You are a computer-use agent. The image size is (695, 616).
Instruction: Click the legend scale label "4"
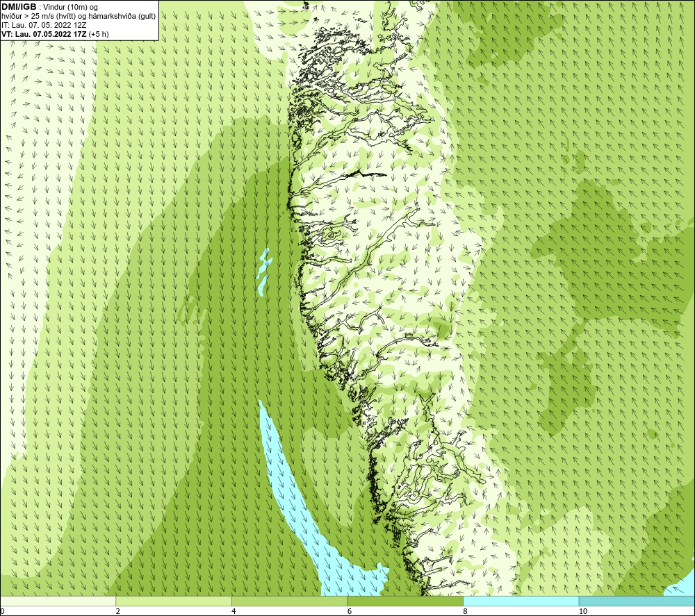(x=234, y=612)
